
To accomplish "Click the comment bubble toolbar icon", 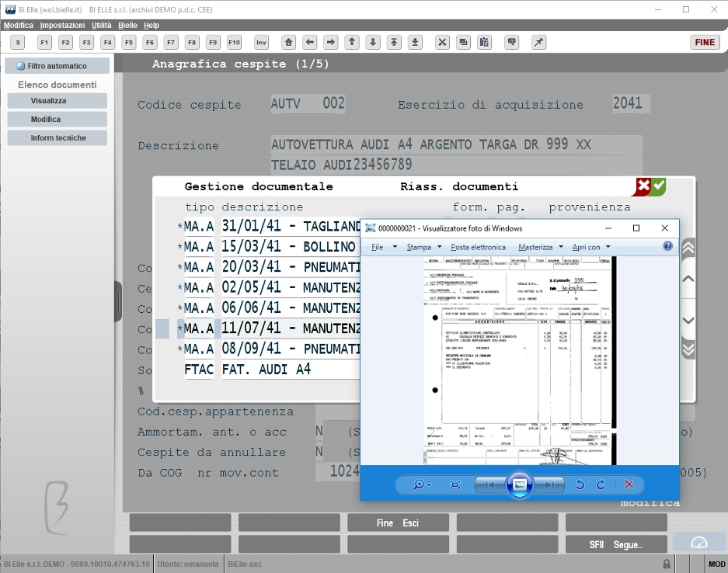I will (x=512, y=43).
